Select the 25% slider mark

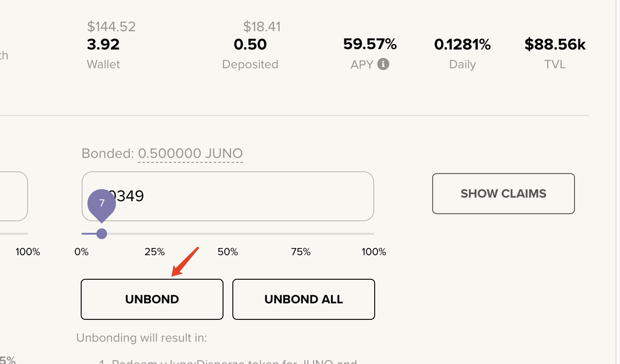(154, 252)
